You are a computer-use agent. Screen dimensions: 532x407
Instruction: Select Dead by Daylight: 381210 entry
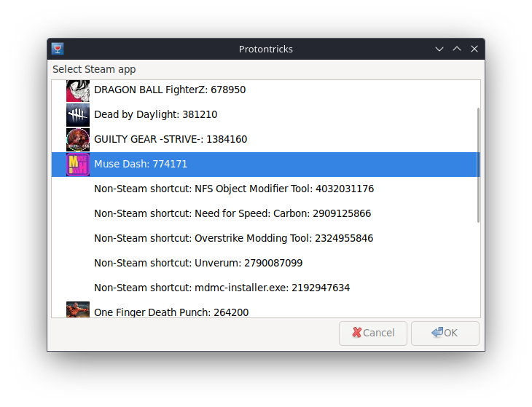(266, 115)
